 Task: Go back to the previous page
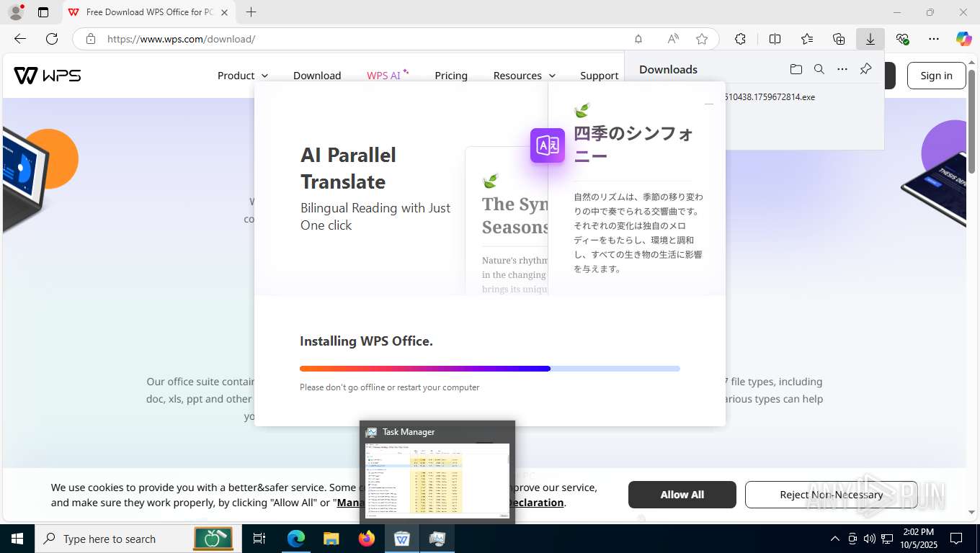coord(20,39)
